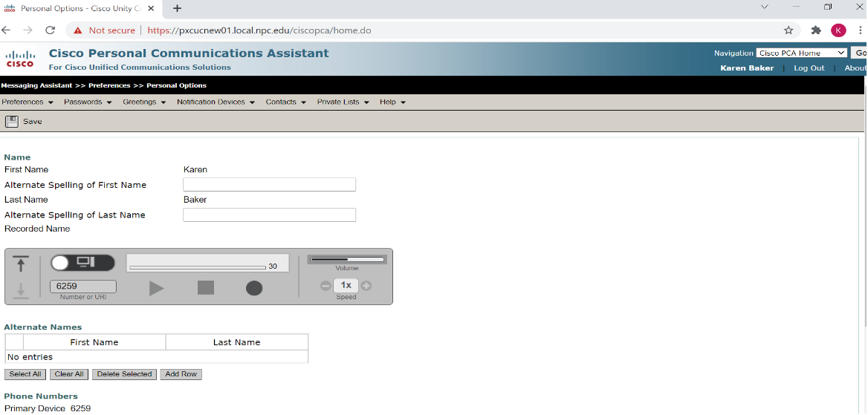The image size is (868, 415).
Task: Adjust the Volume slider
Action: [x=347, y=259]
